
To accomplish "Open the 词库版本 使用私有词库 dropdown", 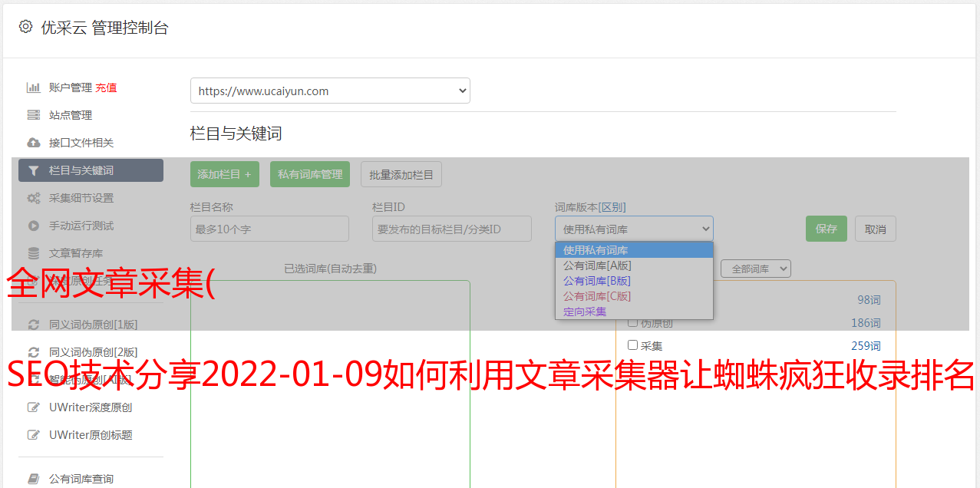I will [634, 229].
